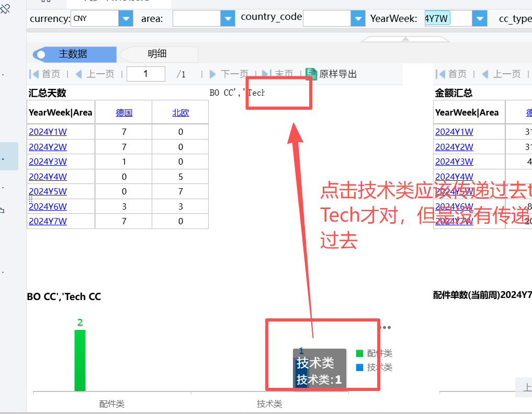
Task: Click the pin icon in left sidebar
Action: click(5, 8)
